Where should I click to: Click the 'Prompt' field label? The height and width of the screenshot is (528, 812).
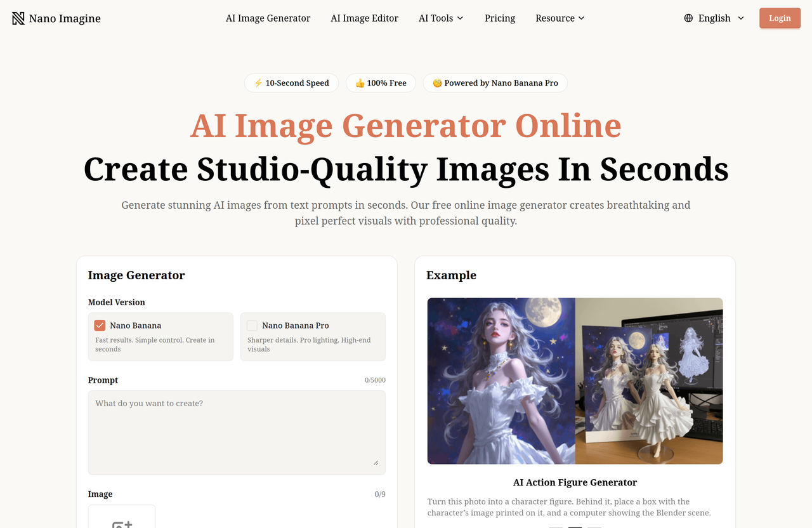point(103,380)
